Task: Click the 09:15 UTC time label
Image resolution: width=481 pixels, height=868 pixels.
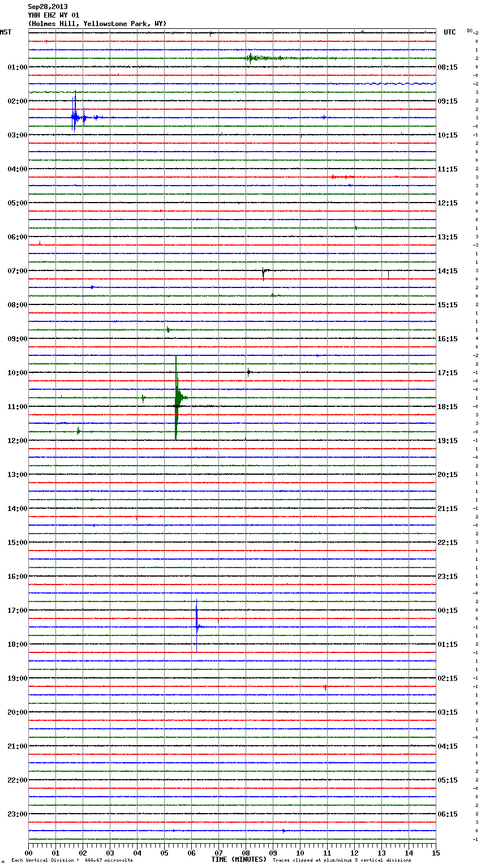Action: tap(448, 101)
